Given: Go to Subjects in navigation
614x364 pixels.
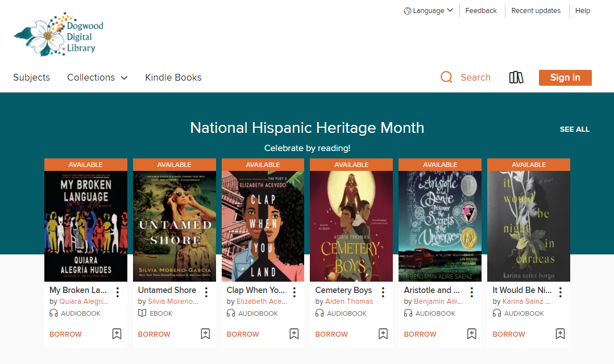Looking at the screenshot, I should tap(31, 78).
